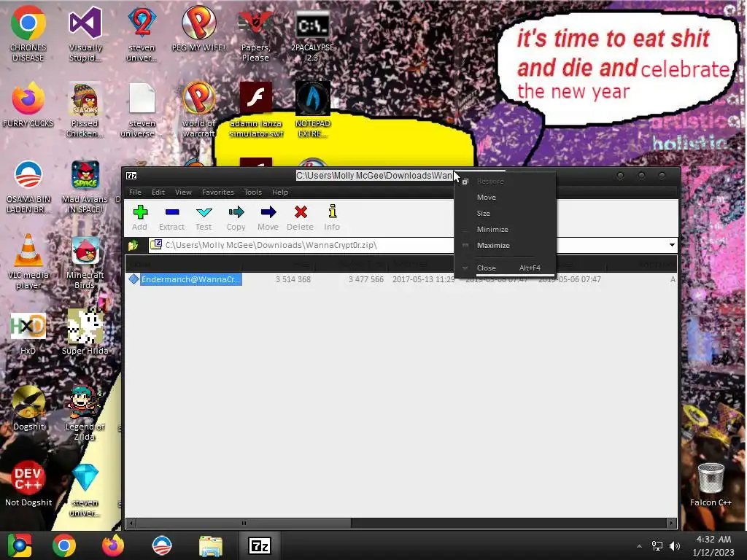Screen dimensions: 747x560
Task: Click the 7z icon in the title bar
Action: (131, 176)
